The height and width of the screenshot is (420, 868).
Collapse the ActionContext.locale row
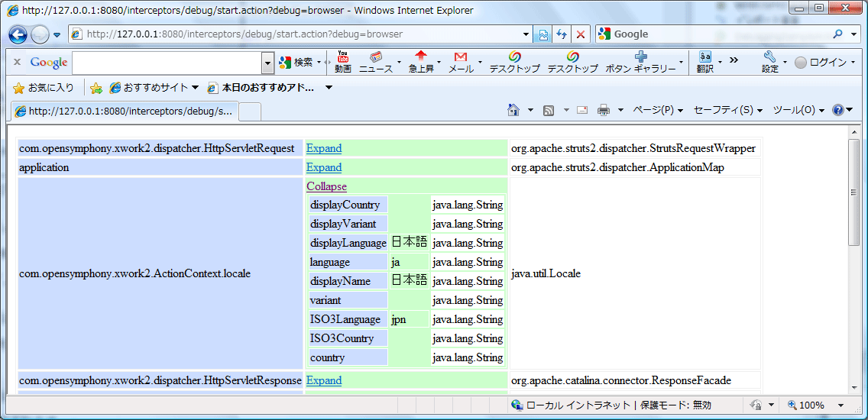pyautogui.click(x=326, y=186)
